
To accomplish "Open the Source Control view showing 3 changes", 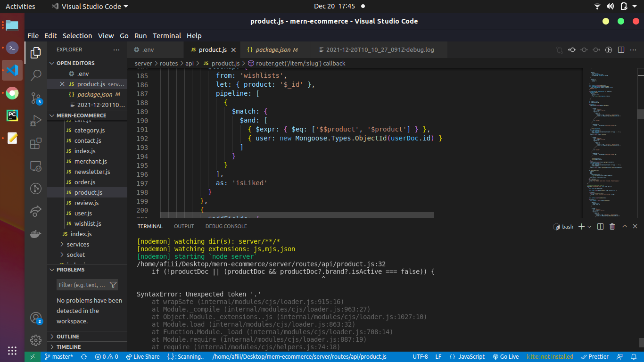I will click(x=36, y=98).
